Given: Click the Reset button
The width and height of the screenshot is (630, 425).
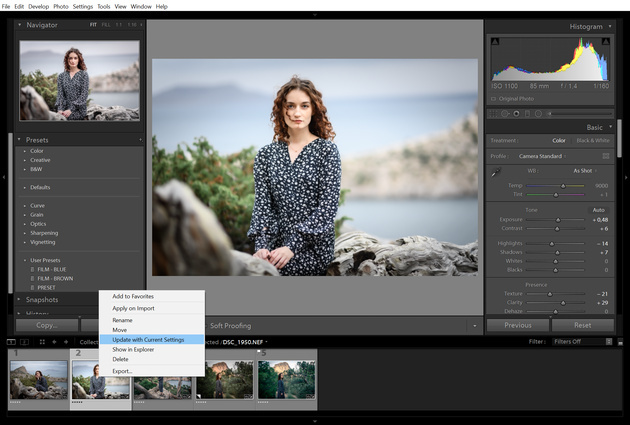Looking at the screenshot, I should (x=582, y=325).
